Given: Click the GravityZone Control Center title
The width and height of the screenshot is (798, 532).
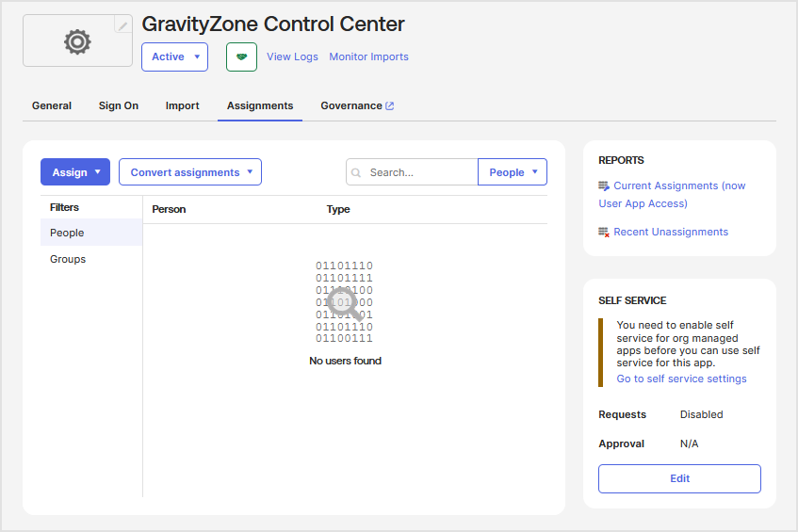Looking at the screenshot, I should 273,24.
